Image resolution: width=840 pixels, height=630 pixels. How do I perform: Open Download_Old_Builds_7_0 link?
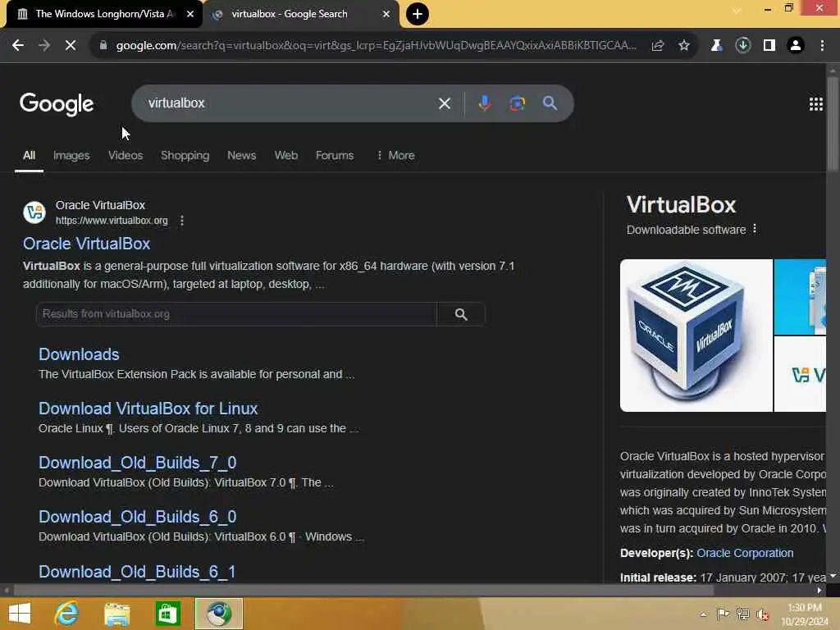[x=137, y=463]
